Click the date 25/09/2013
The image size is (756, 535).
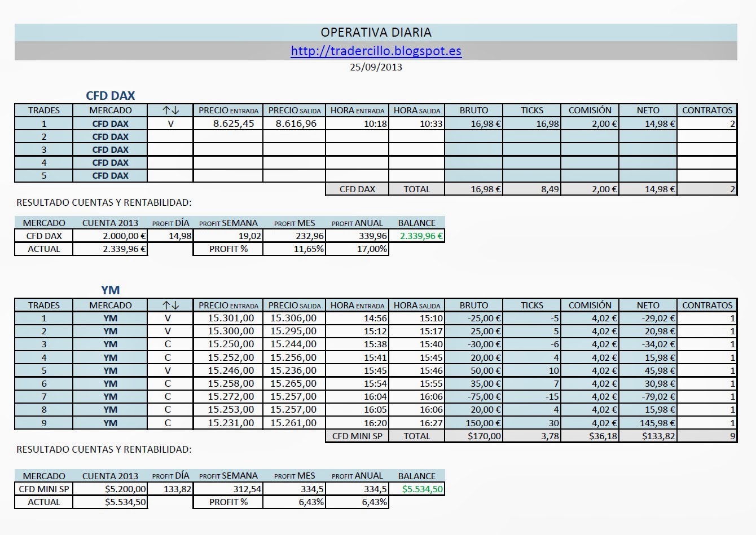tap(376, 67)
